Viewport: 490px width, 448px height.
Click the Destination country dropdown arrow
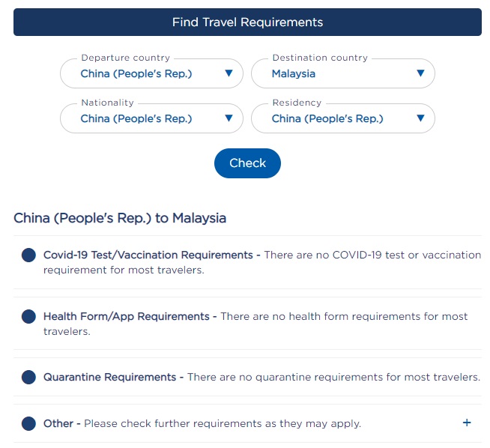(420, 73)
